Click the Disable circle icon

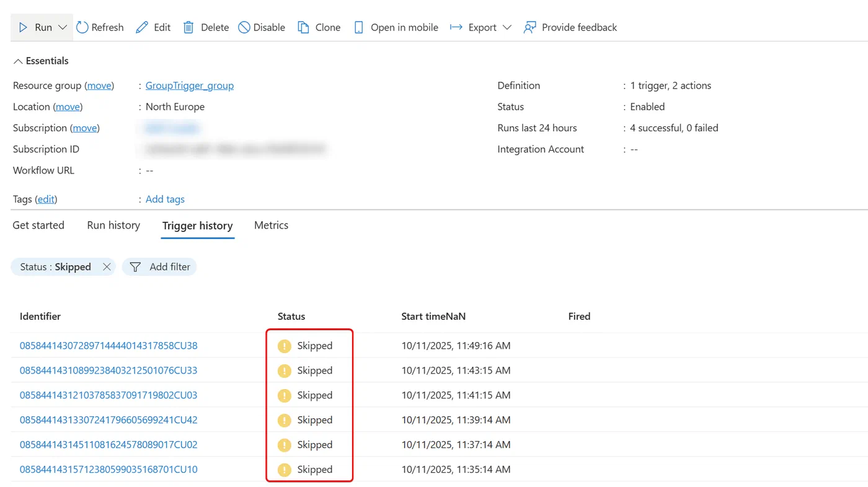pyautogui.click(x=244, y=27)
